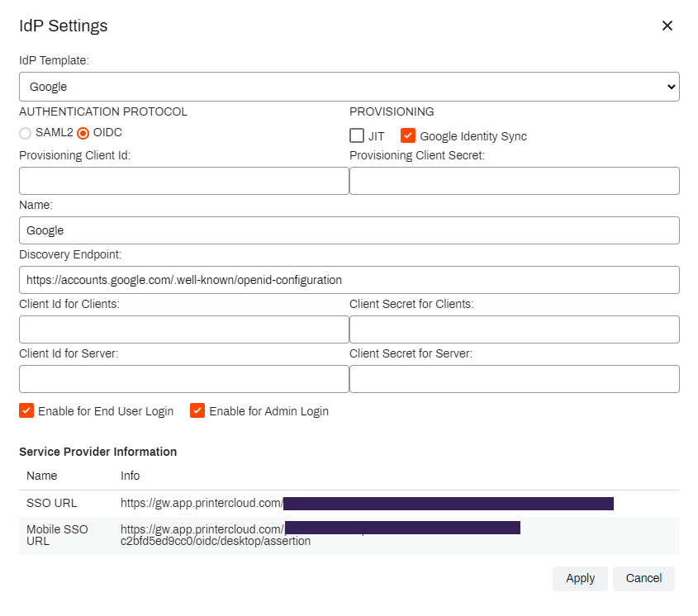Viewport: 698px width, 616px height.
Task: Click the 'PROVISIONING' section label
Action: pyautogui.click(x=392, y=111)
